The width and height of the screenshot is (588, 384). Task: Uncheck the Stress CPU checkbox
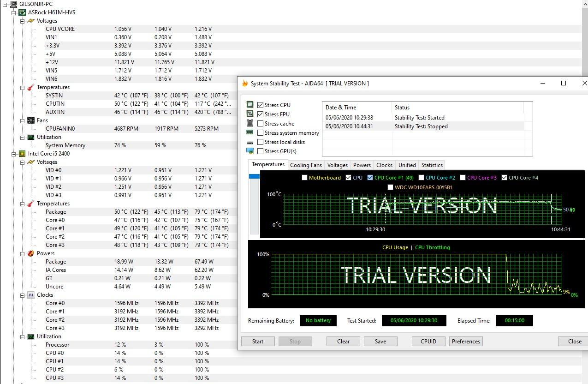(261, 105)
